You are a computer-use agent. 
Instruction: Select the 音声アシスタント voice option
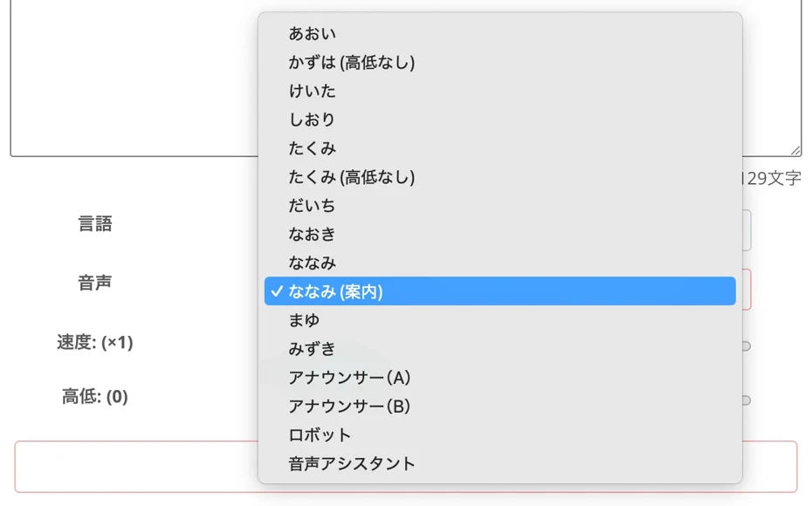(349, 463)
